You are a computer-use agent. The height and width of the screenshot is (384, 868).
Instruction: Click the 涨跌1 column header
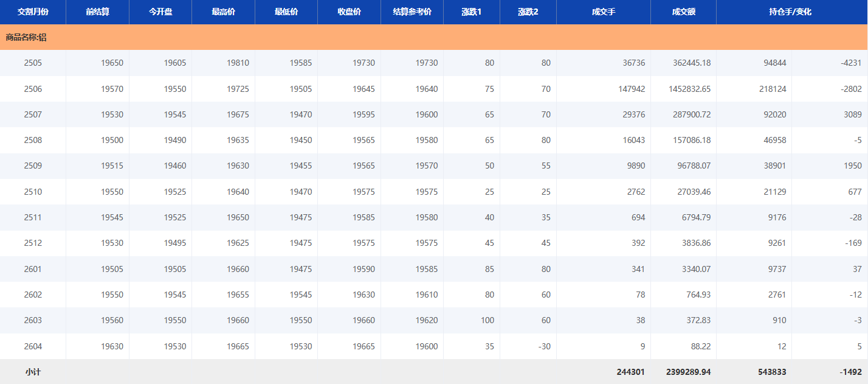471,12
